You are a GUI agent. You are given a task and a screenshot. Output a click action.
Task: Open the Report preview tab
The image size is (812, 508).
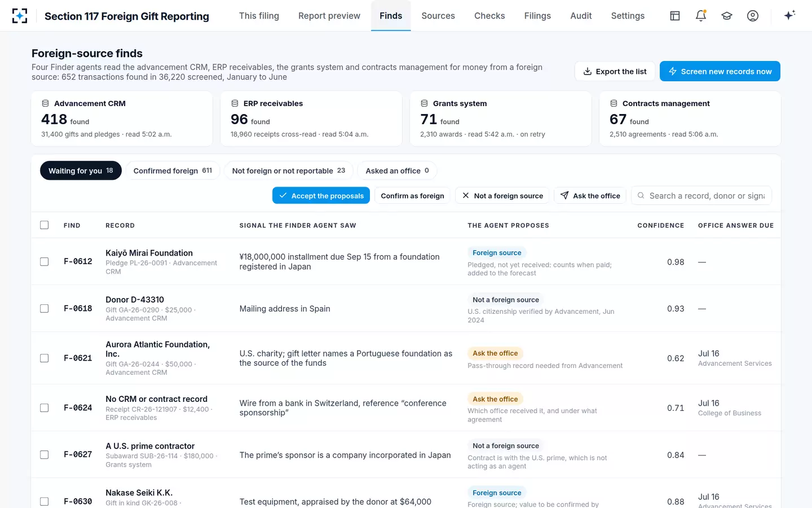tap(329, 16)
